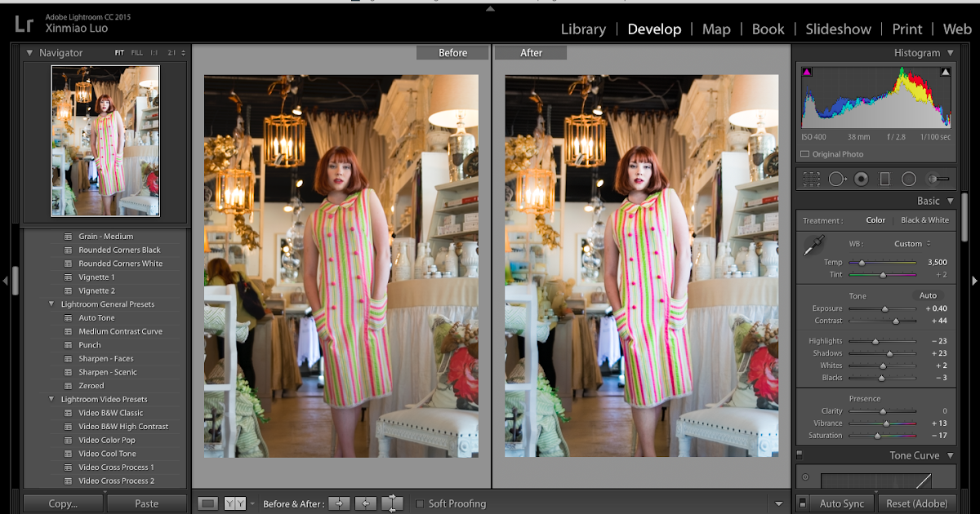The height and width of the screenshot is (514, 980).
Task: Click the Saturation slider handle
Action: point(877,436)
